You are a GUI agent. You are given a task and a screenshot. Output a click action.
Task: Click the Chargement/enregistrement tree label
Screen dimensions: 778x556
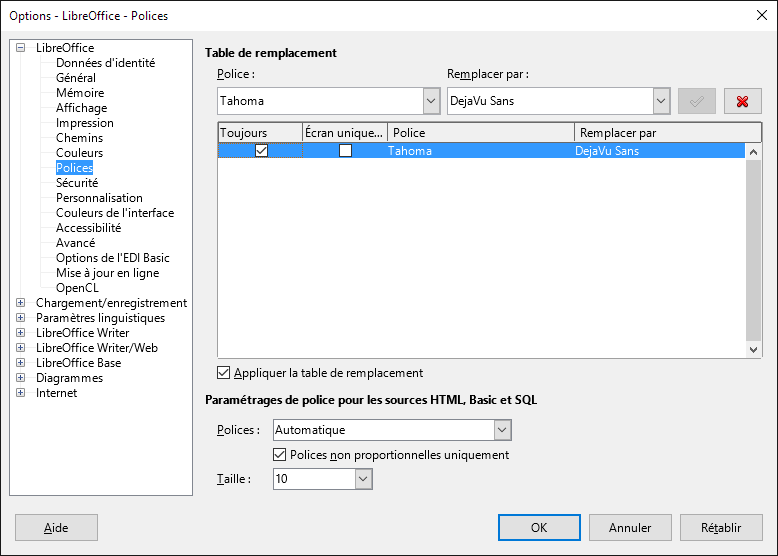click(x=111, y=303)
